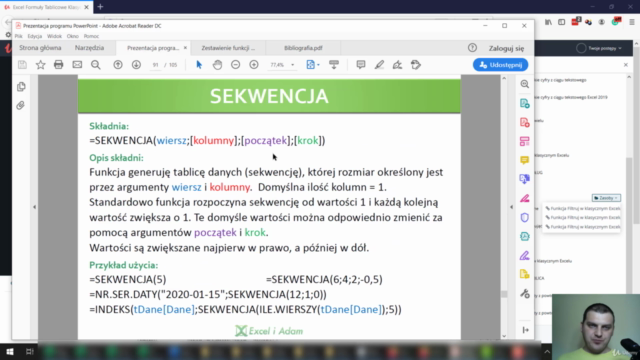Open yellow Comment tool in right pane

(525, 160)
